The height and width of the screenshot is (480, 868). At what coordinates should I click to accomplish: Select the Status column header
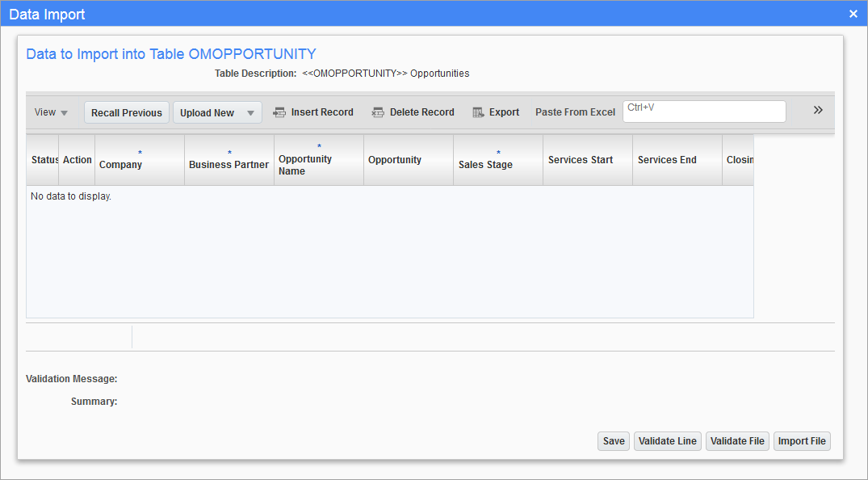[44, 160]
